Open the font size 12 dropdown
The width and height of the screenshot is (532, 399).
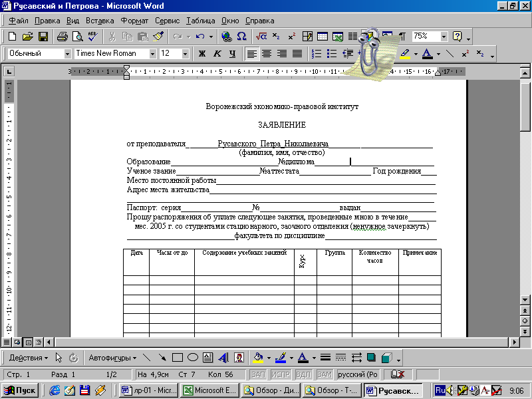click(x=185, y=54)
